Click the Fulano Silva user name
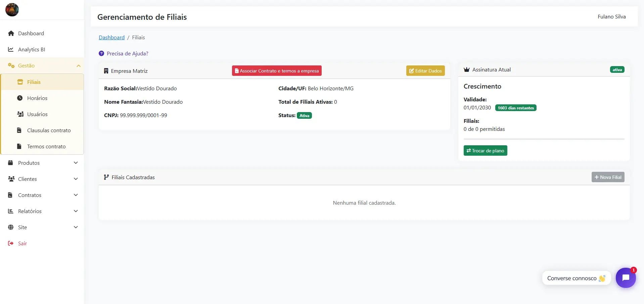The image size is (644, 304). [x=611, y=16]
